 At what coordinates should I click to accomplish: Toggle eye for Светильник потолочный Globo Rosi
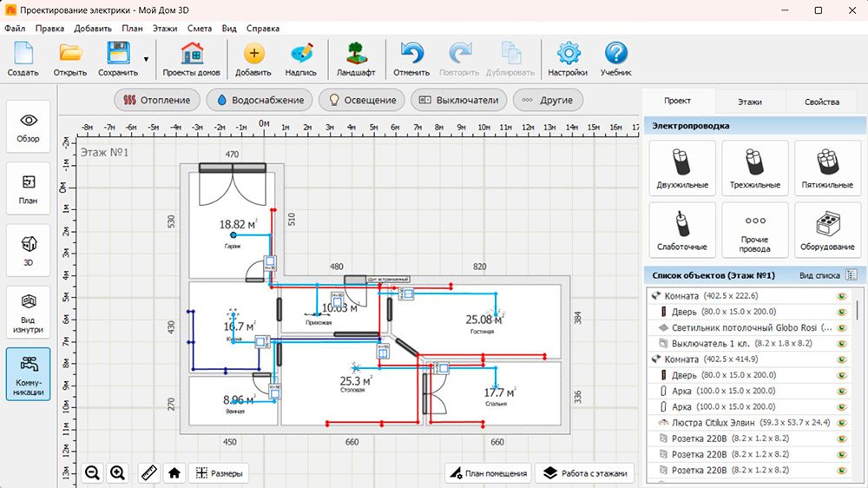click(x=842, y=328)
